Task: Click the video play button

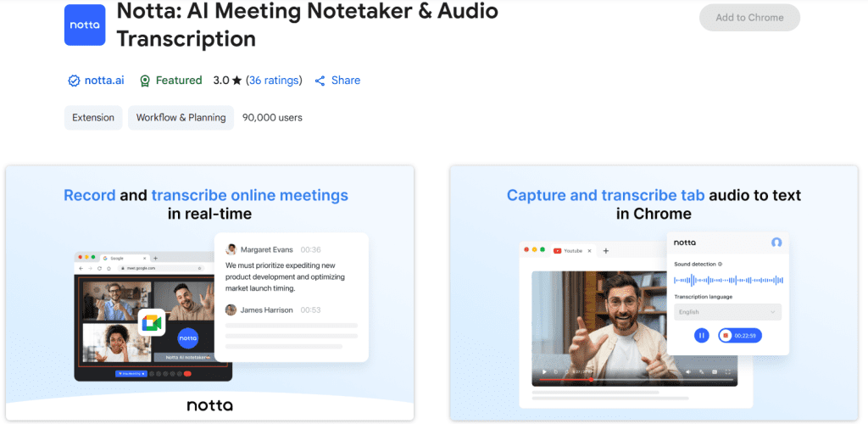Action: coord(544,371)
